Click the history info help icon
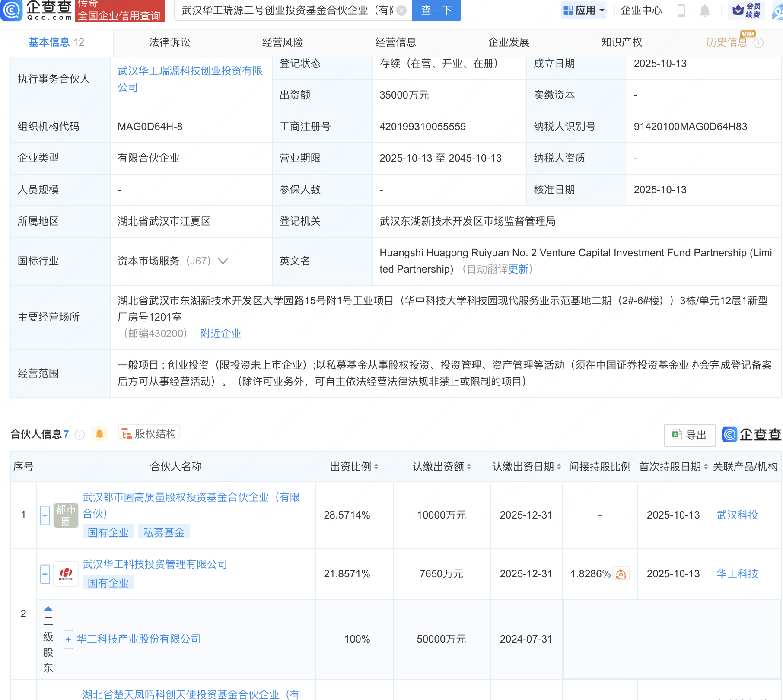 pos(758,43)
